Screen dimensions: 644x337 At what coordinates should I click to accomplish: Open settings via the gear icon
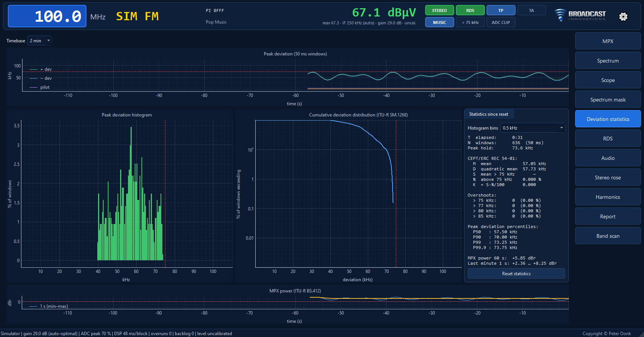[x=623, y=16]
